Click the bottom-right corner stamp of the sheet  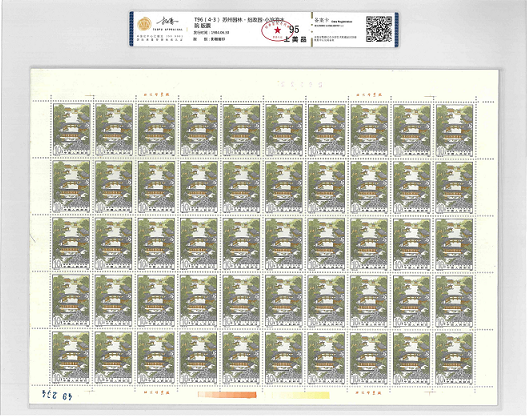(x=454, y=357)
